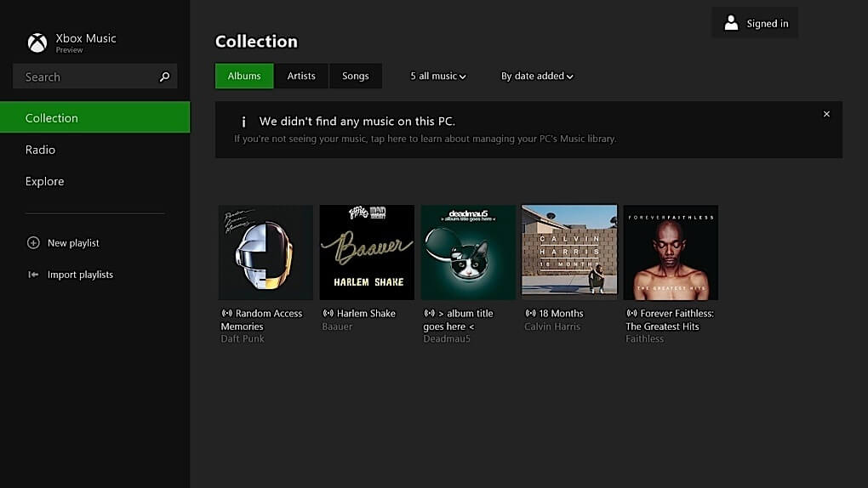The width and height of the screenshot is (868, 488).
Task: Click streaming icon beside Harlem Shake title
Action: point(328,314)
